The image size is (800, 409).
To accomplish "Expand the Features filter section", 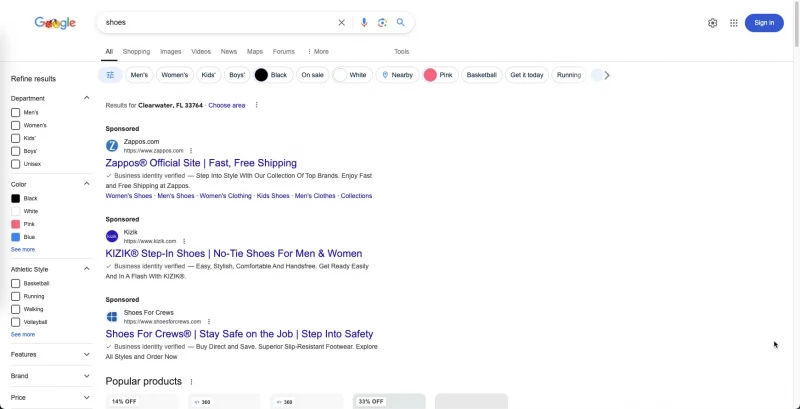I will [x=87, y=354].
